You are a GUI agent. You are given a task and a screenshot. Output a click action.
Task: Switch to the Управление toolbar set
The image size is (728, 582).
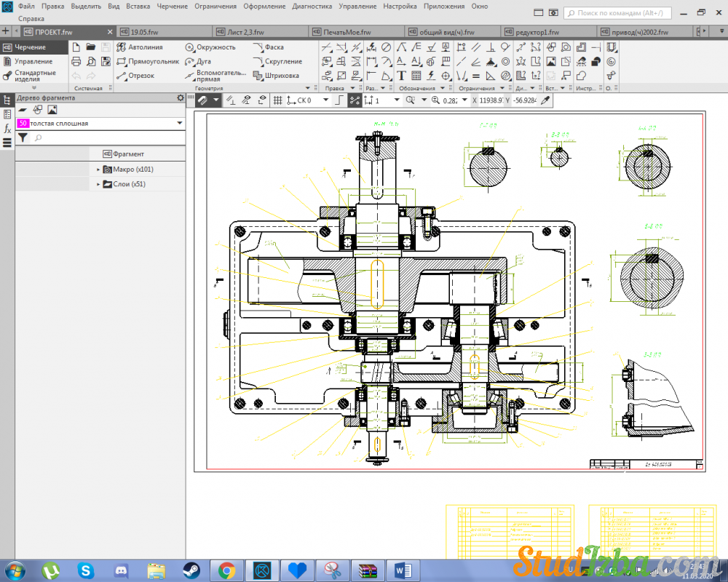[x=33, y=62]
